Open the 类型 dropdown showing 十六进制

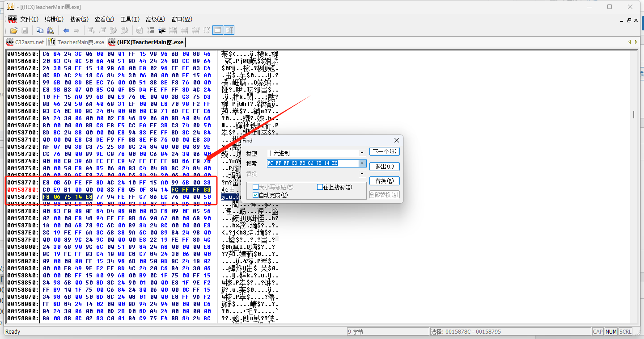click(316, 153)
